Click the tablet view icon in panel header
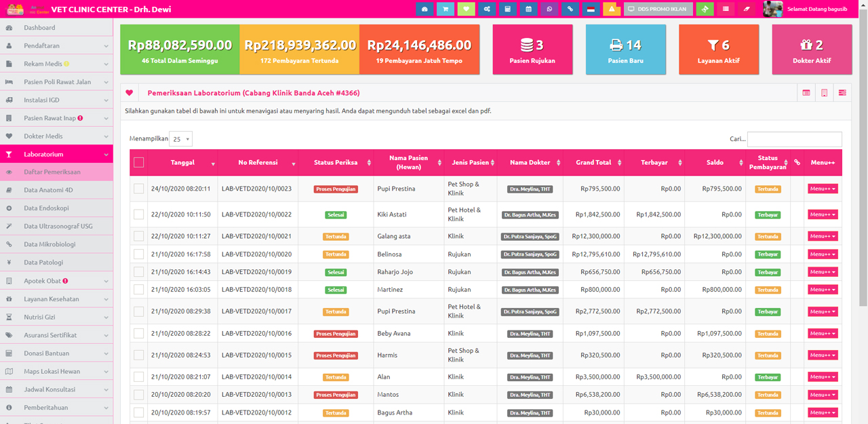This screenshot has height=424, width=868. (x=824, y=93)
